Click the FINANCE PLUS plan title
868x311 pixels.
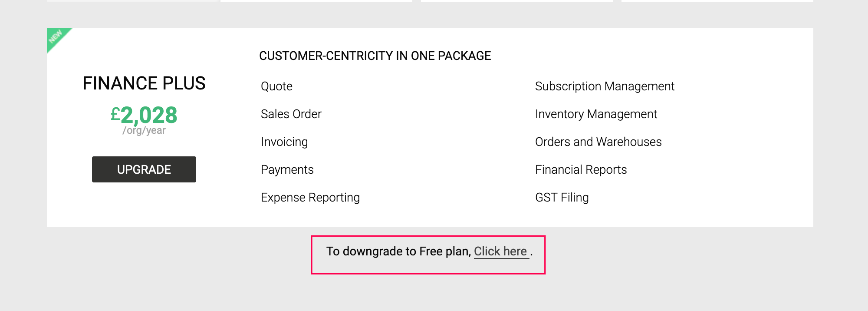(144, 83)
